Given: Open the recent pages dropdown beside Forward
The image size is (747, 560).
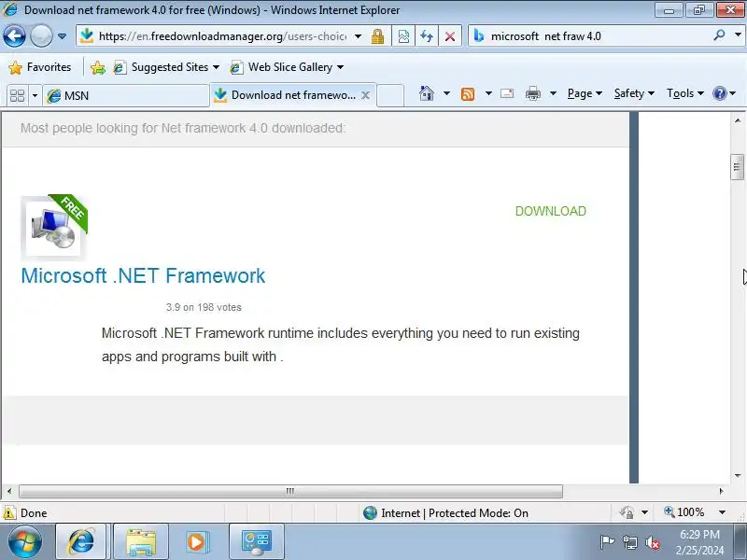Looking at the screenshot, I should pyautogui.click(x=62, y=36).
